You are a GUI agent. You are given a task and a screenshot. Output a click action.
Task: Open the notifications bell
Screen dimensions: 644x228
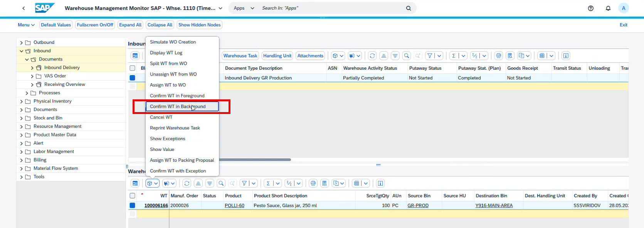(608, 8)
